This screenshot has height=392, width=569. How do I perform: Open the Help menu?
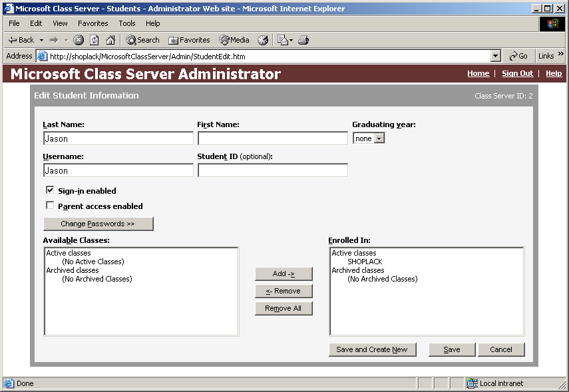coord(153,23)
